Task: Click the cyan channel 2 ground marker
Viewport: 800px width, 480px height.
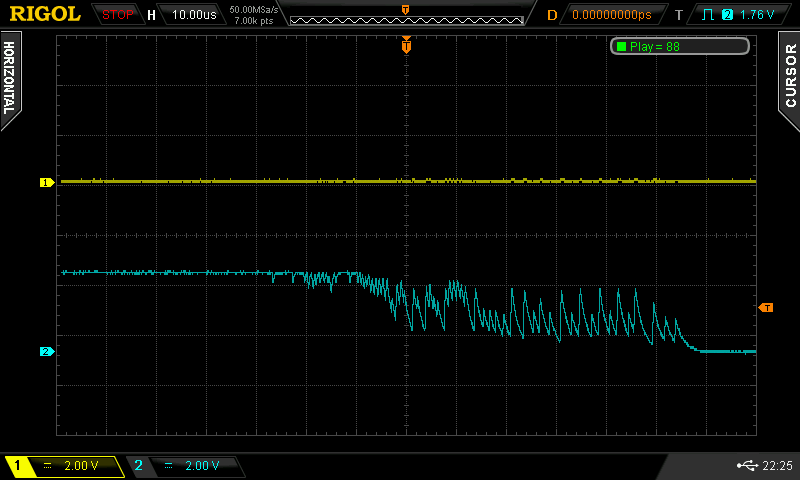Action: (47, 351)
